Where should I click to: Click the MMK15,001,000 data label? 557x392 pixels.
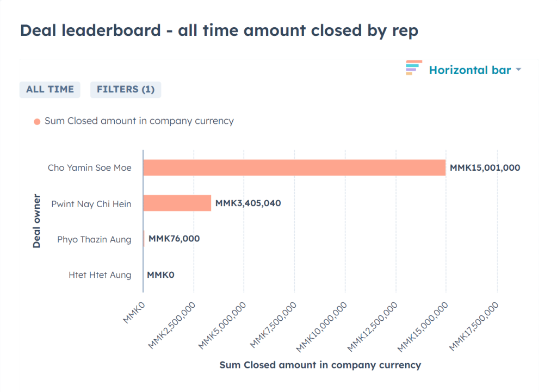point(485,167)
